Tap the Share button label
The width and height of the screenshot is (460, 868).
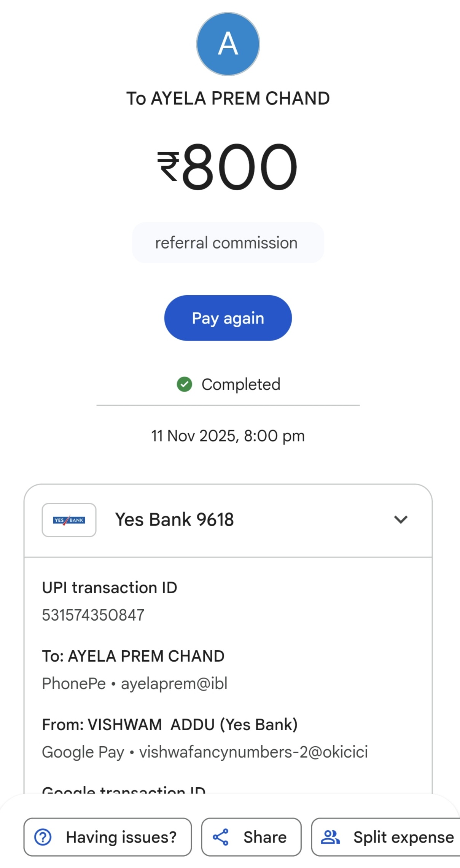tap(265, 837)
